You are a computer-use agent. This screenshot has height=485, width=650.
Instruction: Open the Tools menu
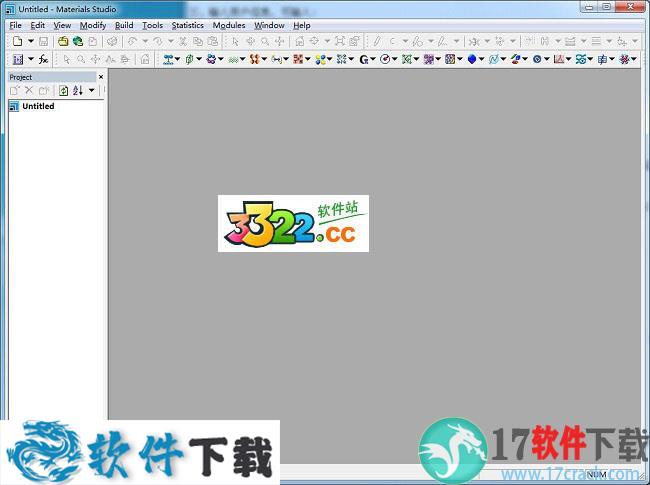[152, 25]
